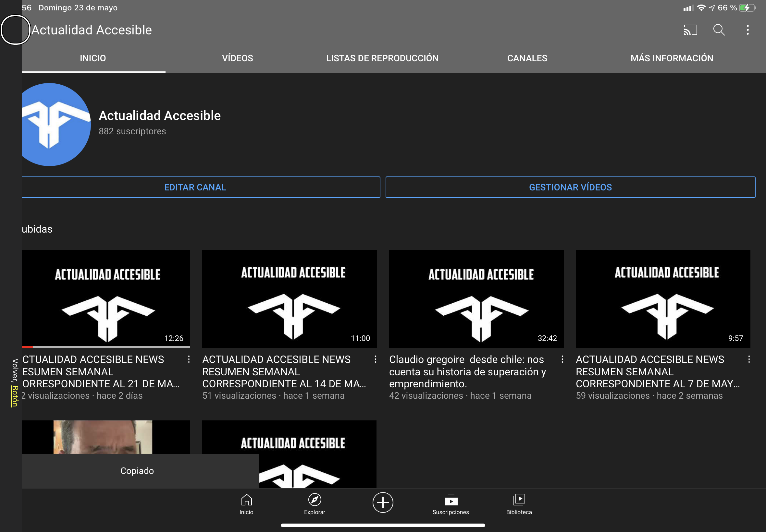Viewport: 766px width, 532px height.
Task: Open the 11:00 video thumbnail
Action: (x=290, y=299)
